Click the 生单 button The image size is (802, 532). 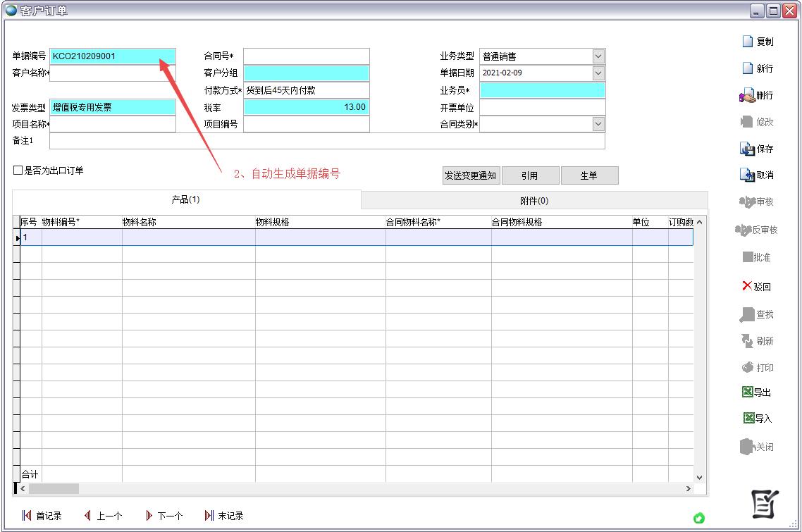point(590,175)
